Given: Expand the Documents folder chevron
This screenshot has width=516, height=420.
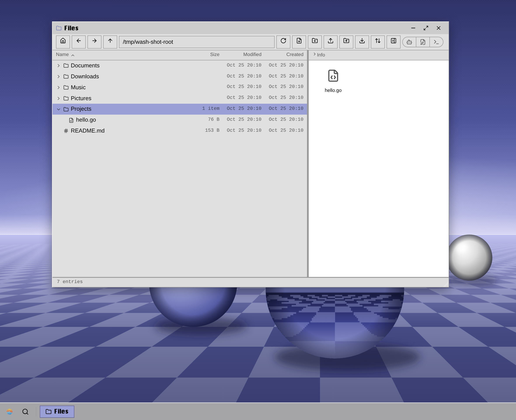Looking at the screenshot, I should [x=59, y=66].
